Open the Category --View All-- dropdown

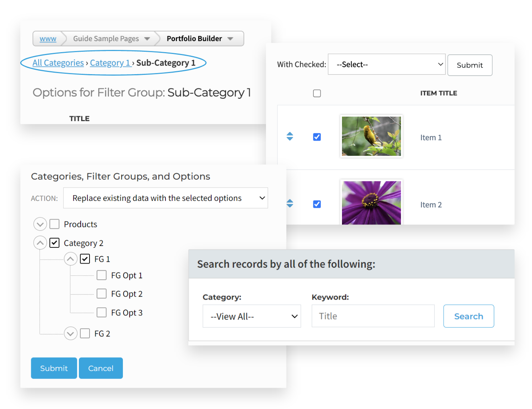252,316
